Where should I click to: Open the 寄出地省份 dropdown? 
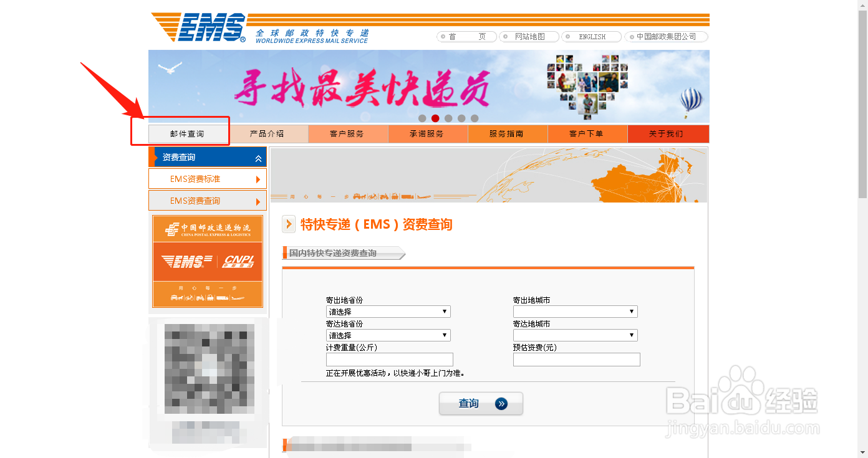pos(388,312)
